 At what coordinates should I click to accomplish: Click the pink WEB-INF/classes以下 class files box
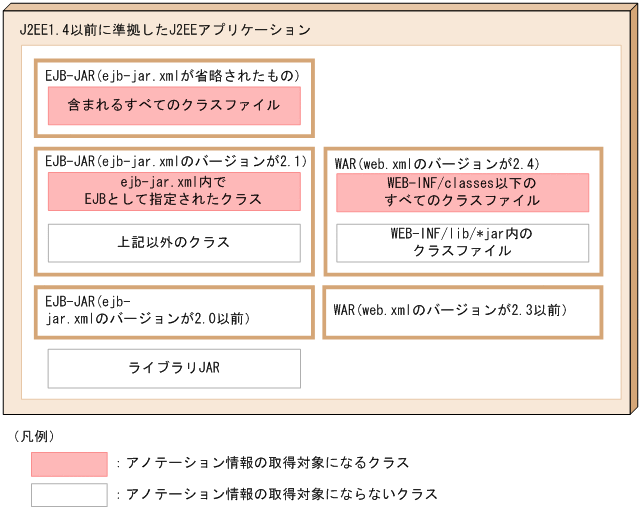(x=462, y=192)
